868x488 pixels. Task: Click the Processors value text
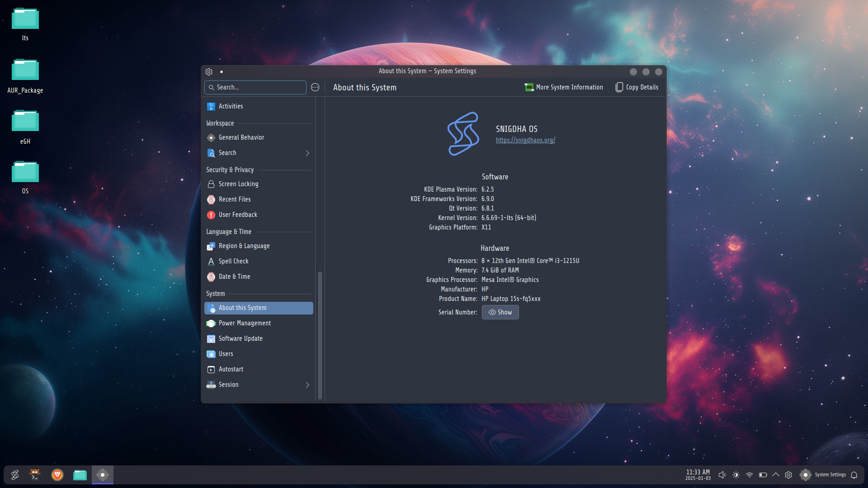[530, 261]
